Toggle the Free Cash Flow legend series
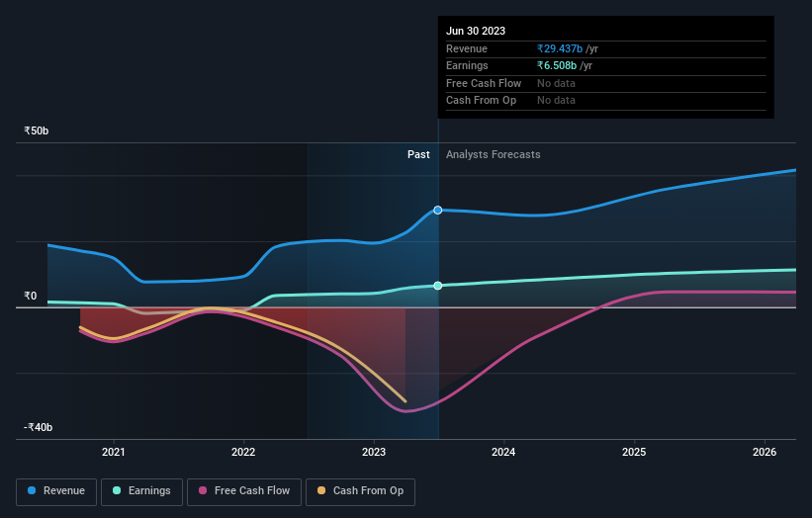This screenshot has width=812, height=518. (x=244, y=491)
